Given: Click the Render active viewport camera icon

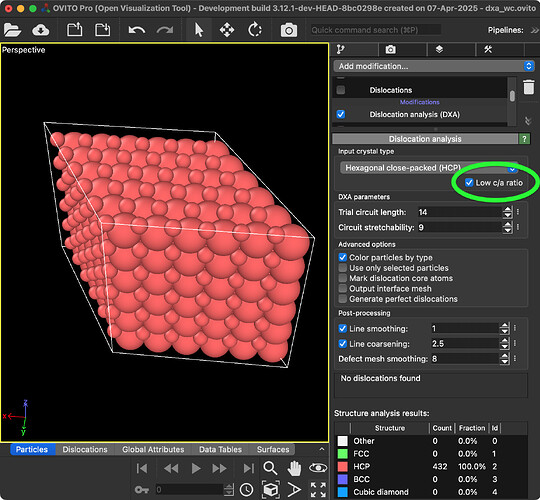Looking at the screenshot, I should [289, 30].
